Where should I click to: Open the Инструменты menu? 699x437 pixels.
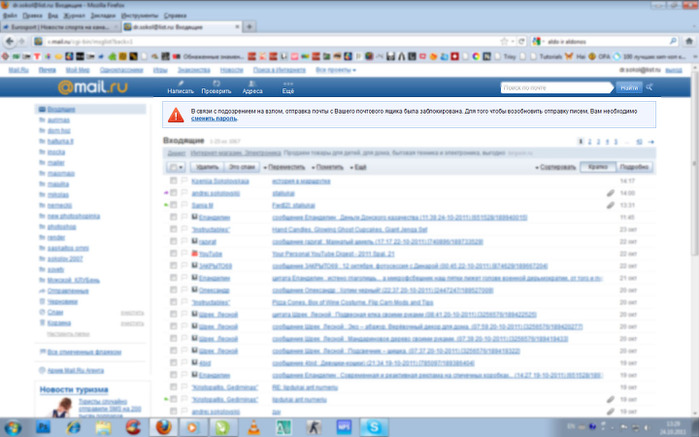tap(140, 16)
